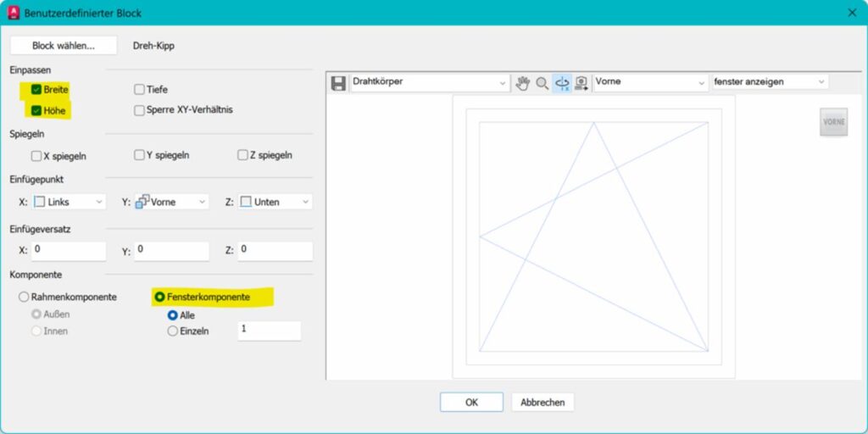Open Einfügepunkt Z Unten dropdown
The width and height of the screenshot is (868, 434).
click(275, 202)
